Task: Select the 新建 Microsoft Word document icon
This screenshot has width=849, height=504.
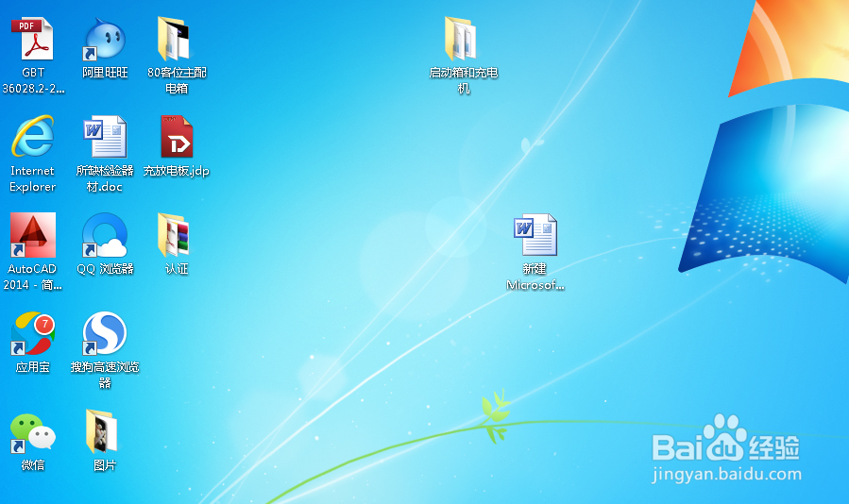Action: click(x=535, y=234)
